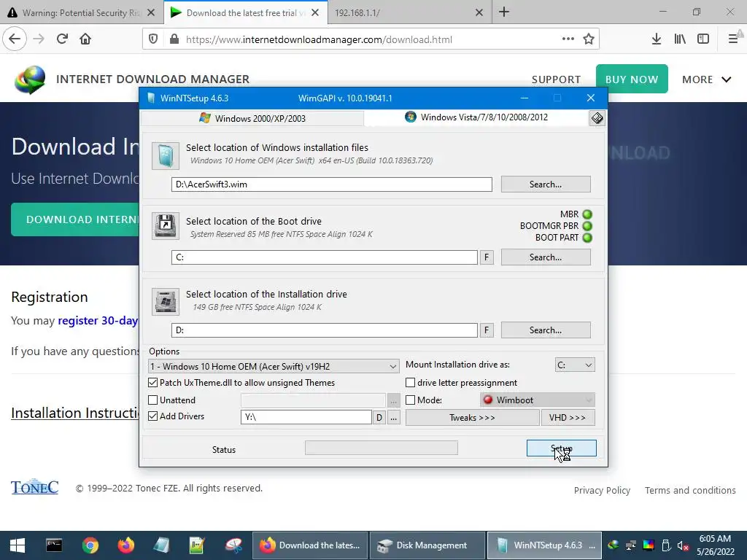Launch Google Chrome from the taskbar
747x560 pixels.
click(90, 545)
